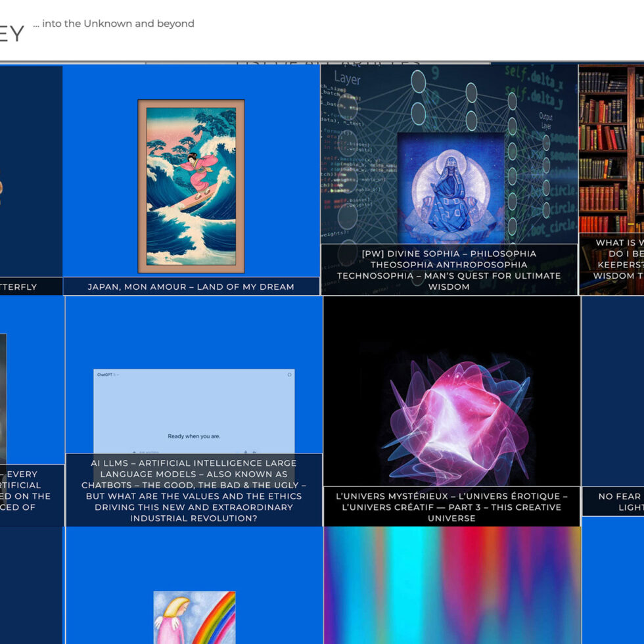644x644 pixels.
Task: Open the 'AI LLMs – Artificial Intelligence' article title
Action: (x=194, y=490)
